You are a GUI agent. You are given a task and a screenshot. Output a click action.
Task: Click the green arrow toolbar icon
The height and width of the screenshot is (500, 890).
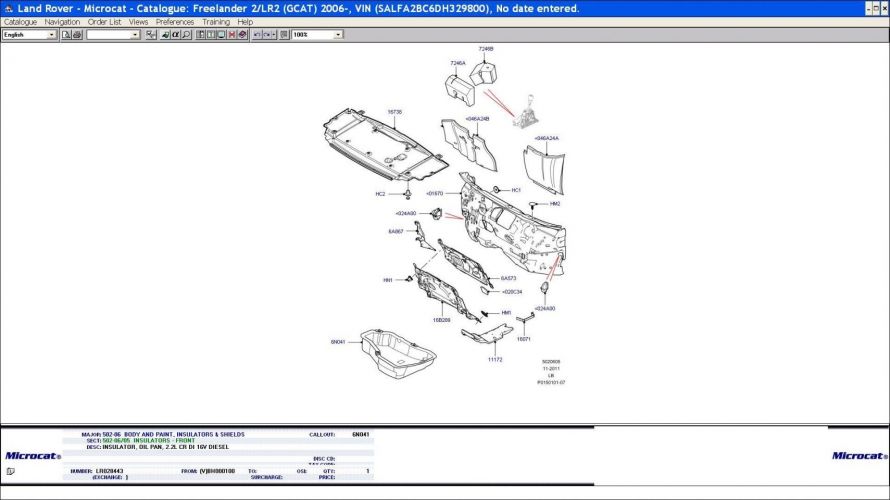pyautogui.click(x=165, y=35)
